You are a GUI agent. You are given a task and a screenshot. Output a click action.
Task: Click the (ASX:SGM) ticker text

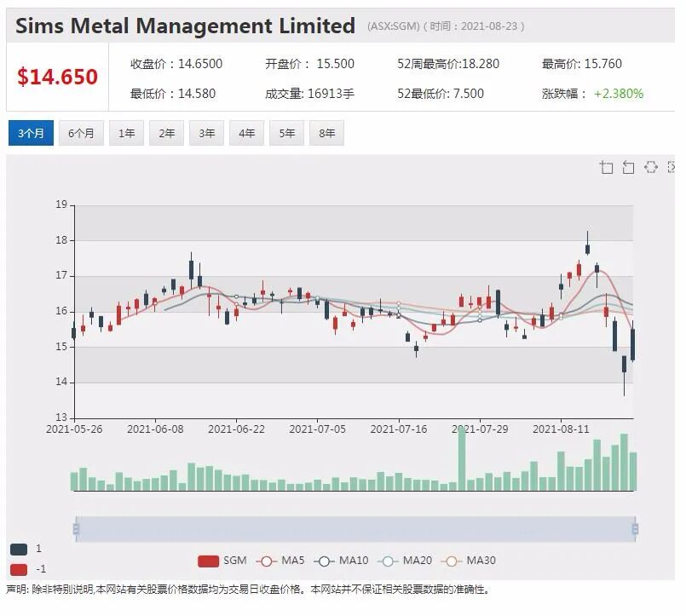(394, 26)
